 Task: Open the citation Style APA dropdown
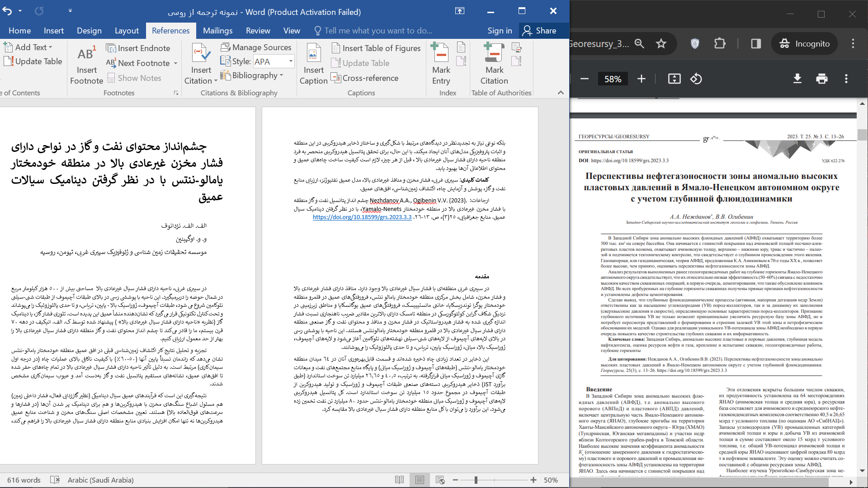[x=291, y=61]
